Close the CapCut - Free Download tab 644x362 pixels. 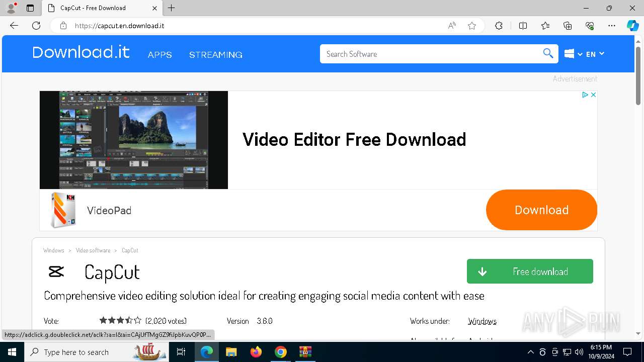pyautogui.click(x=154, y=8)
